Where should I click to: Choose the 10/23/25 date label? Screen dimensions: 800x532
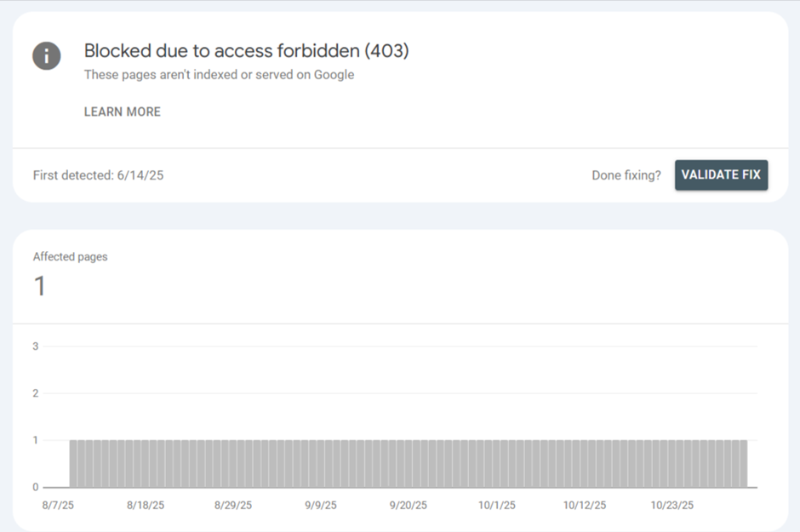[672, 505]
